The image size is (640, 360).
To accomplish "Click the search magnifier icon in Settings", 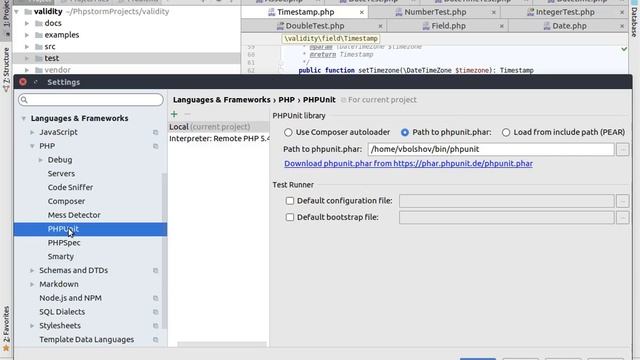I will 24,100.
